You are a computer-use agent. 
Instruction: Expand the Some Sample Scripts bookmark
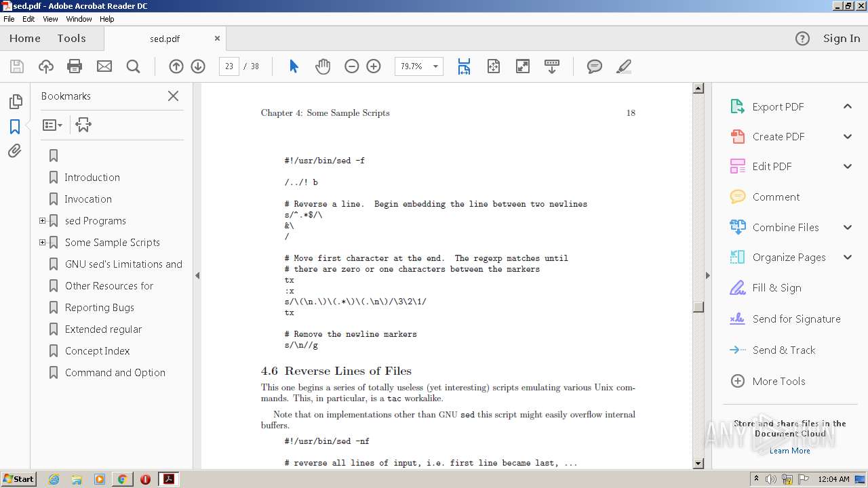pyautogui.click(x=43, y=243)
